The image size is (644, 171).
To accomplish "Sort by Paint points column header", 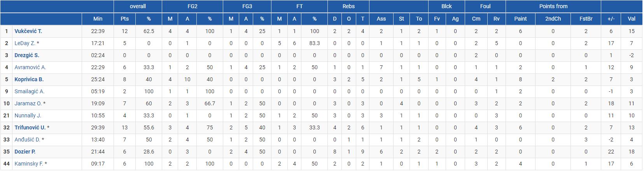I will [520, 19].
